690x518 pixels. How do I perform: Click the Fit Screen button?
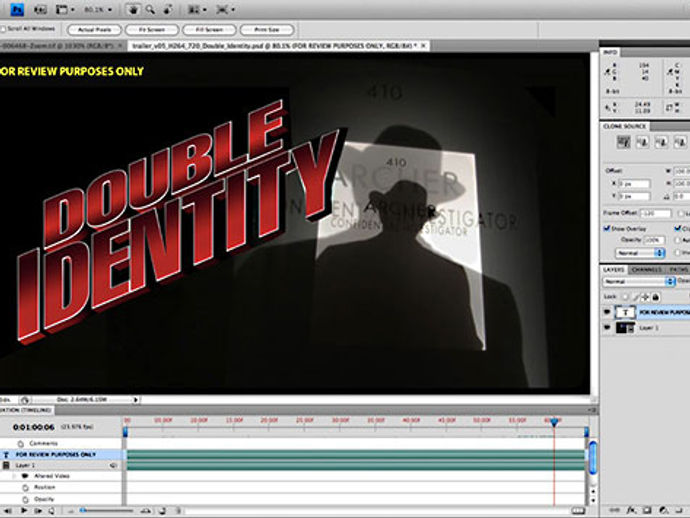click(152, 30)
